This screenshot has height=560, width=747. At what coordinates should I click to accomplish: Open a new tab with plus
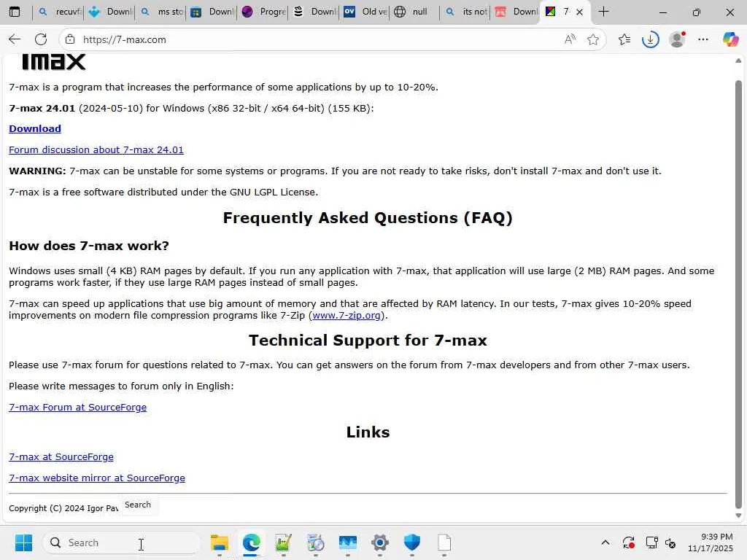pyautogui.click(x=603, y=12)
